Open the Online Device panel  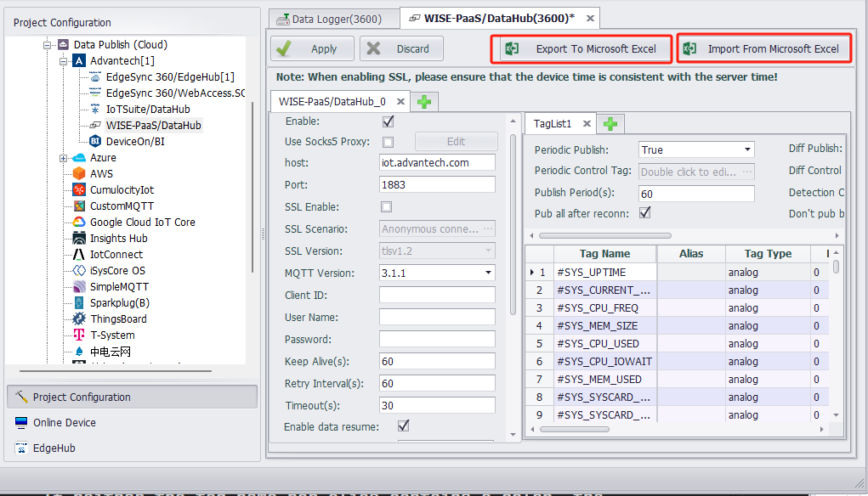[64, 422]
